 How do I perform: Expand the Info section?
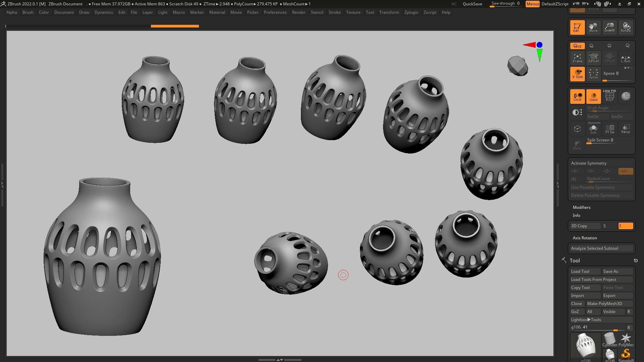click(x=576, y=216)
